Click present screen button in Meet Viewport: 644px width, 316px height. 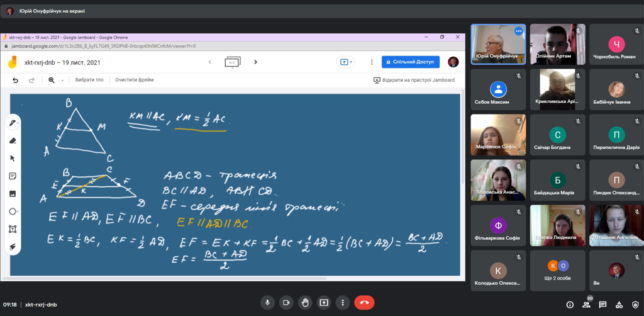point(324,303)
